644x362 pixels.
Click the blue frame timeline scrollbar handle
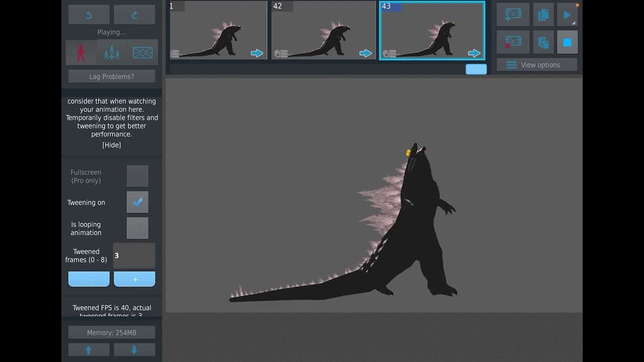pyautogui.click(x=476, y=69)
